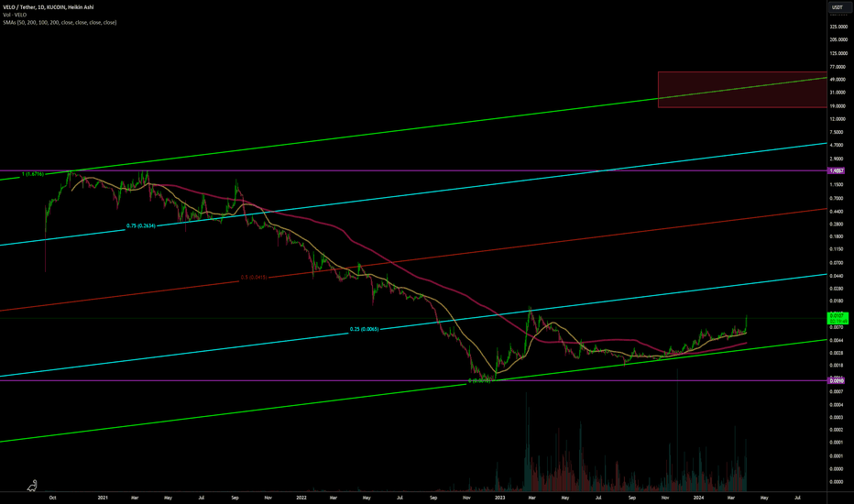Screen dimensions: 854x504
Task: Click the 325.0000 price scale label
Action: [x=838, y=27]
